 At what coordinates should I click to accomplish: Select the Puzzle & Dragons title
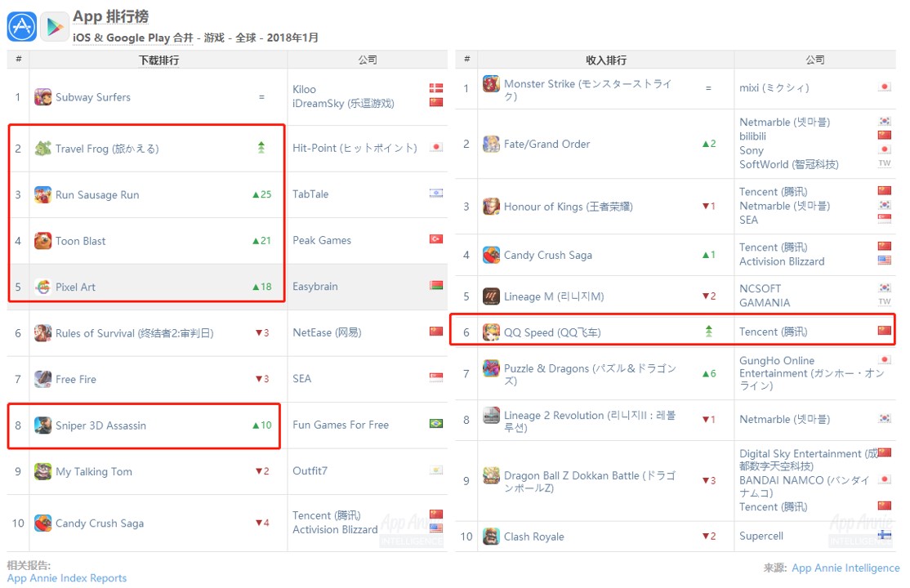pyautogui.click(x=590, y=374)
